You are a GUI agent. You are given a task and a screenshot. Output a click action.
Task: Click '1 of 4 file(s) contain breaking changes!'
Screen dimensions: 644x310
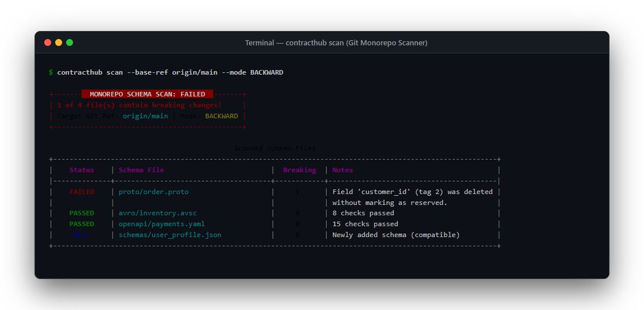pos(139,105)
